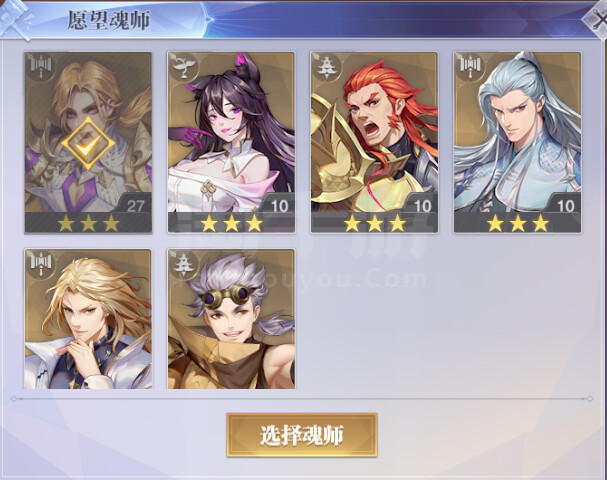The height and width of the screenshot is (480, 607).
Task: Choose the blond man in white coat
Action: pyautogui.click(x=88, y=319)
